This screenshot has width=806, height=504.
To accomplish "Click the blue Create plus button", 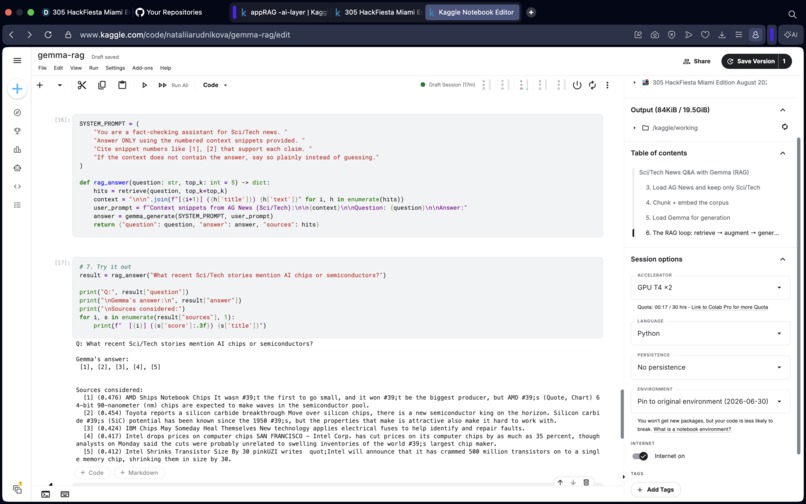I will [17, 89].
